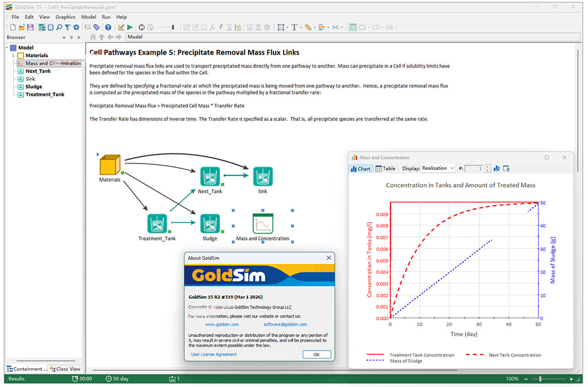Open dropdown next to the selection rectangle tool
The image size is (588, 387).
pyautogui.click(x=288, y=27)
